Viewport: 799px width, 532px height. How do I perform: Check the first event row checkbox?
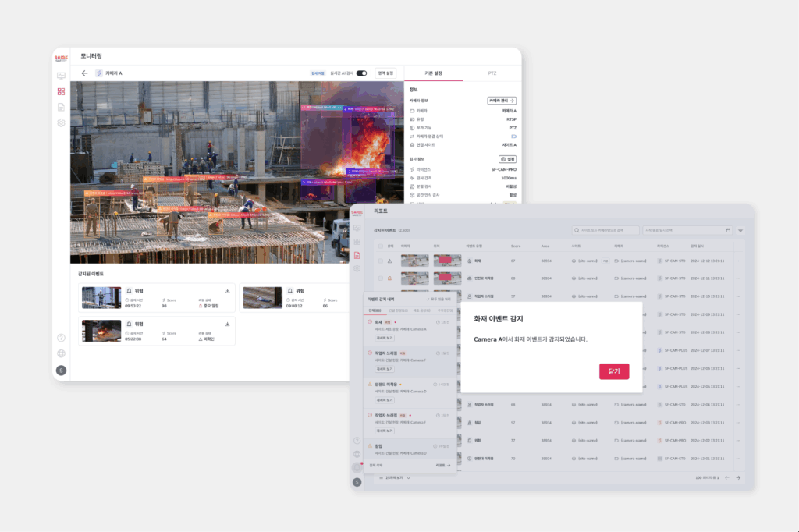click(x=381, y=261)
